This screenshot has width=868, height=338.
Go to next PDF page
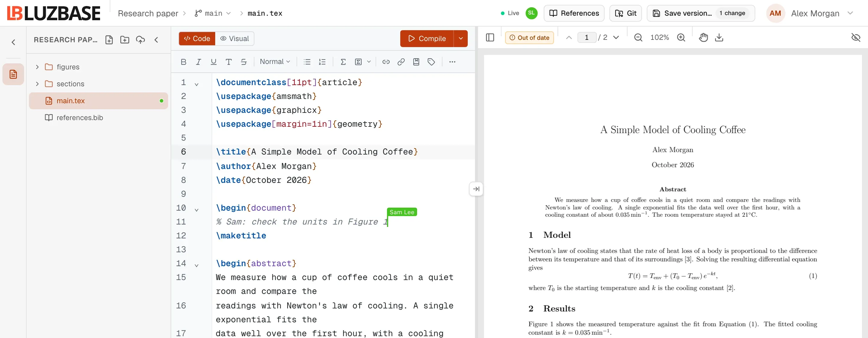[x=616, y=37]
